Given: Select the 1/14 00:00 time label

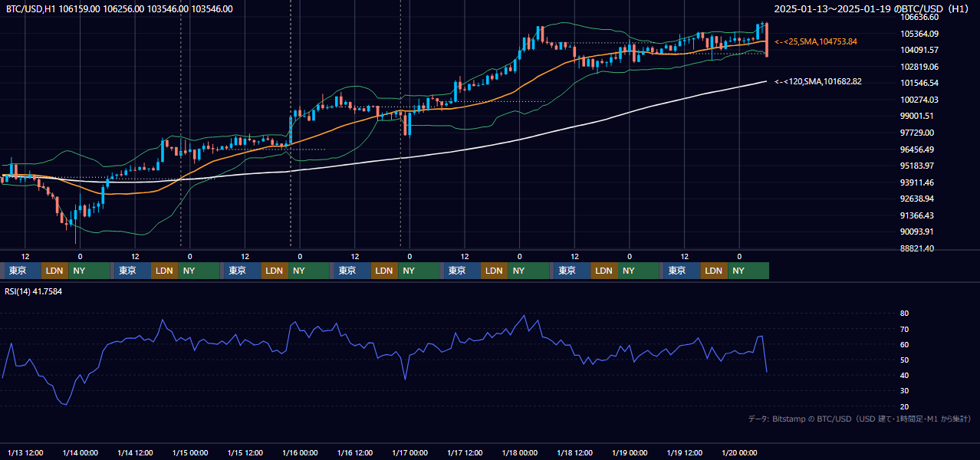Looking at the screenshot, I should coord(81,452).
